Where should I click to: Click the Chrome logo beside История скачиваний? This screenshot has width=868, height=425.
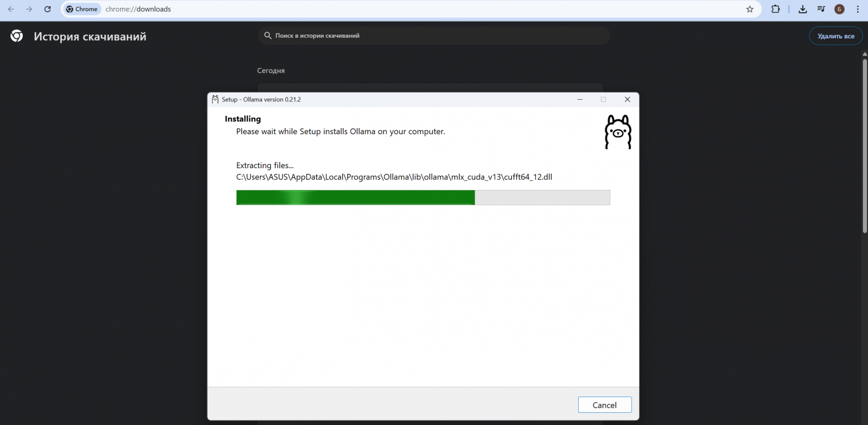point(17,36)
